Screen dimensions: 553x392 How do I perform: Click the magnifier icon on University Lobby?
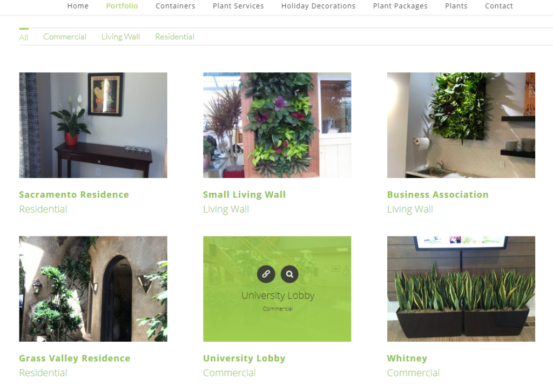[x=289, y=274]
